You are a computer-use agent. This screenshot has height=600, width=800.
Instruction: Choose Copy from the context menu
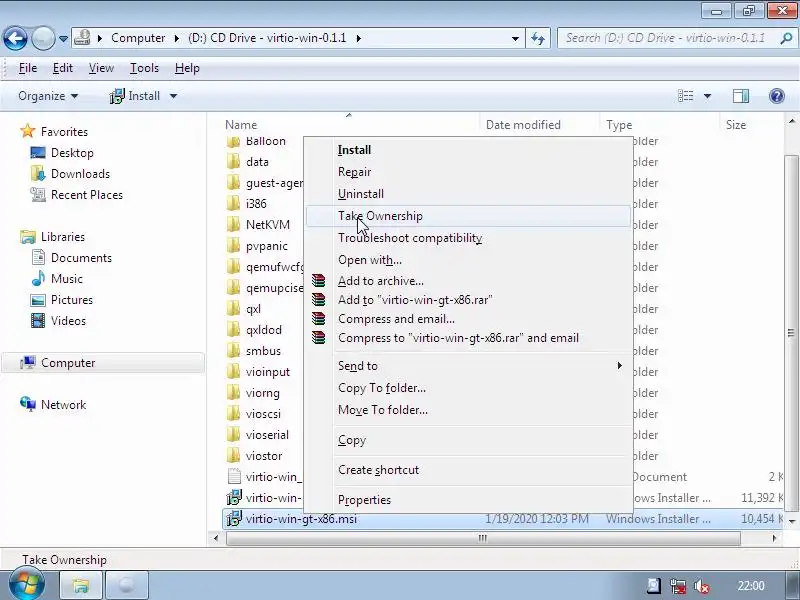[x=468, y=440]
